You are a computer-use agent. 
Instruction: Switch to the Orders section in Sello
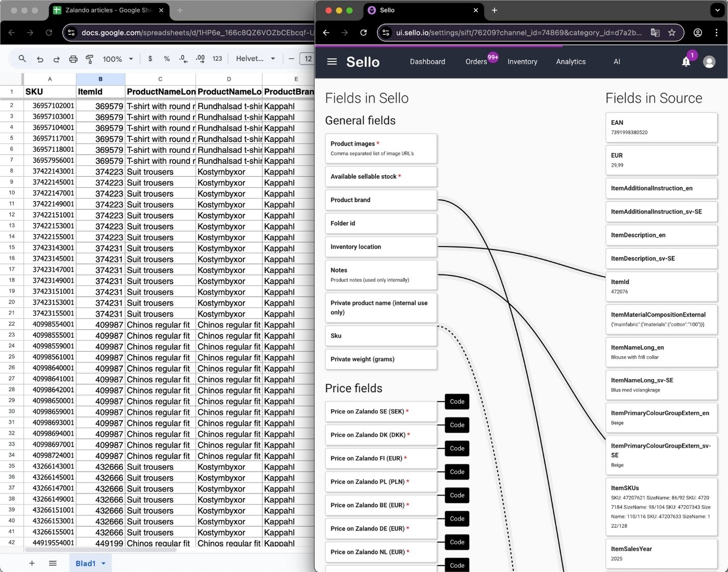pos(476,61)
